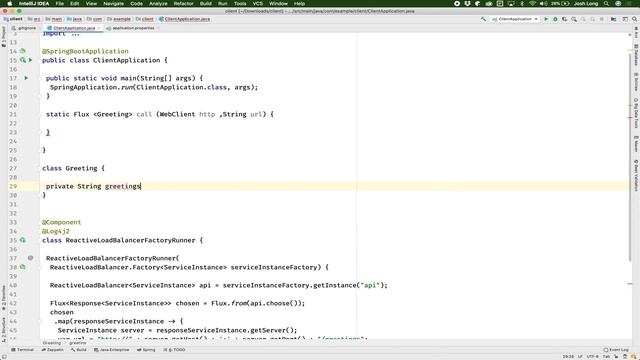The height and width of the screenshot is (360, 640).
Task: Open the Apple menu
Action: coord(9,3)
